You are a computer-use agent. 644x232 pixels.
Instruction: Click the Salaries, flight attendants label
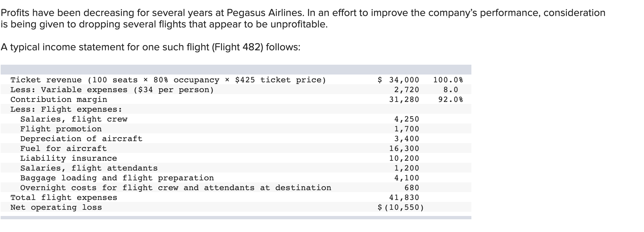[x=89, y=168]
